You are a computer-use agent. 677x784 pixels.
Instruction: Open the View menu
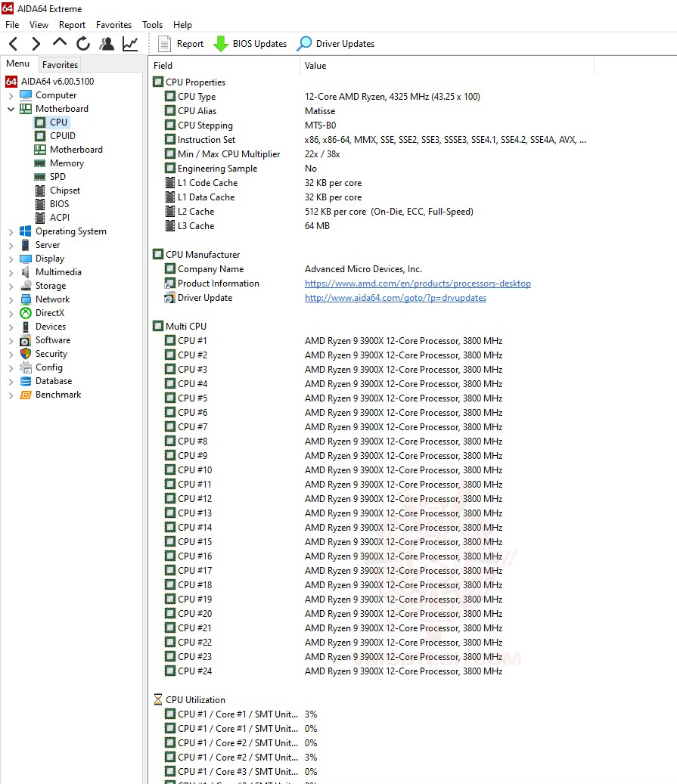point(39,24)
